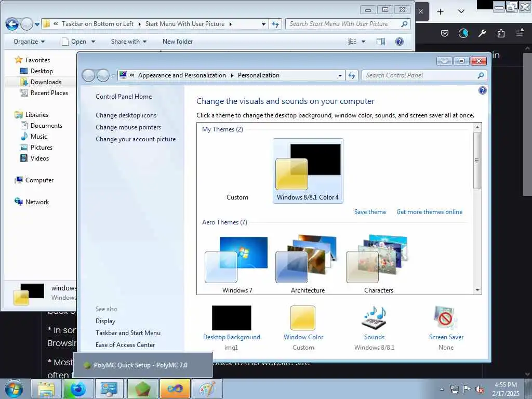Open Windows Explorer taskbar icon
The height and width of the screenshot is (399, 532).
click(46, 389)
